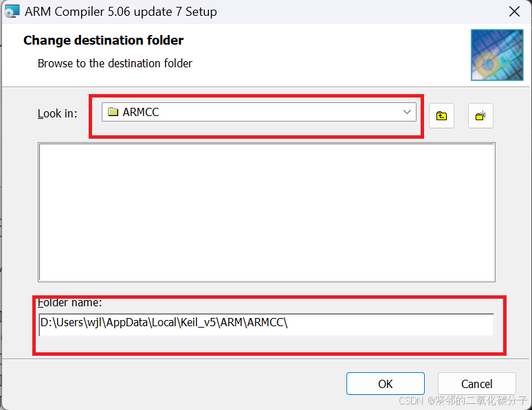Confirm with the OK button
The width and height of the screenshot is (532, 410).
[385, 383]
